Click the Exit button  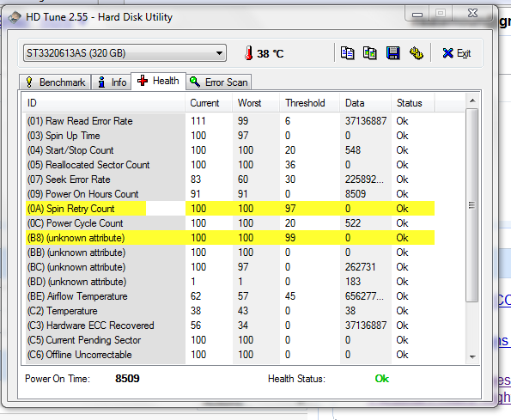(x=457, y=53)
